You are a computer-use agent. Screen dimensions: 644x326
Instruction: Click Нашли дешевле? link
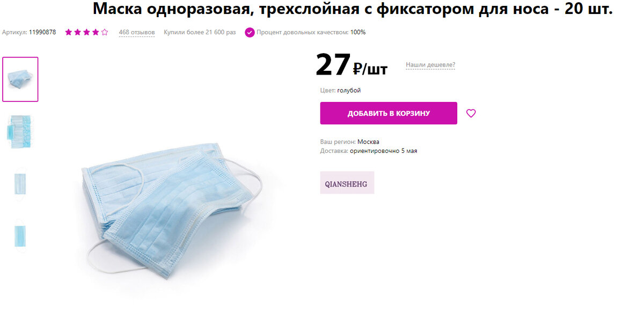click(430, 65)
